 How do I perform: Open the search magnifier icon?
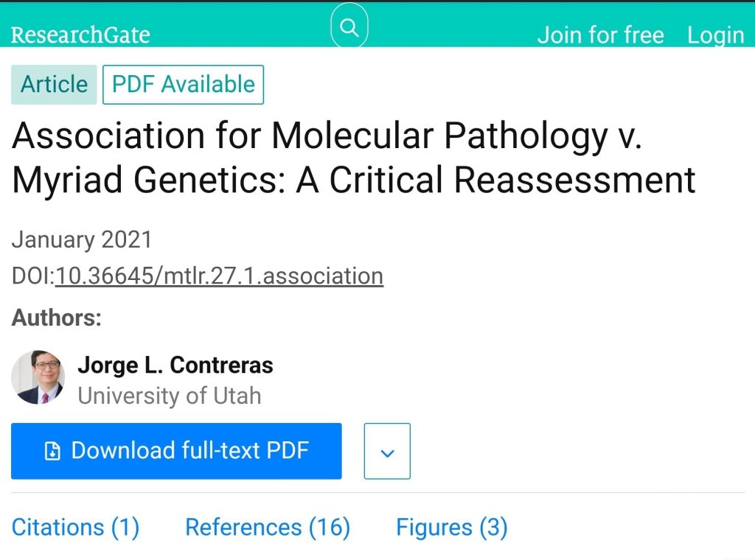(x=349, y=29)
